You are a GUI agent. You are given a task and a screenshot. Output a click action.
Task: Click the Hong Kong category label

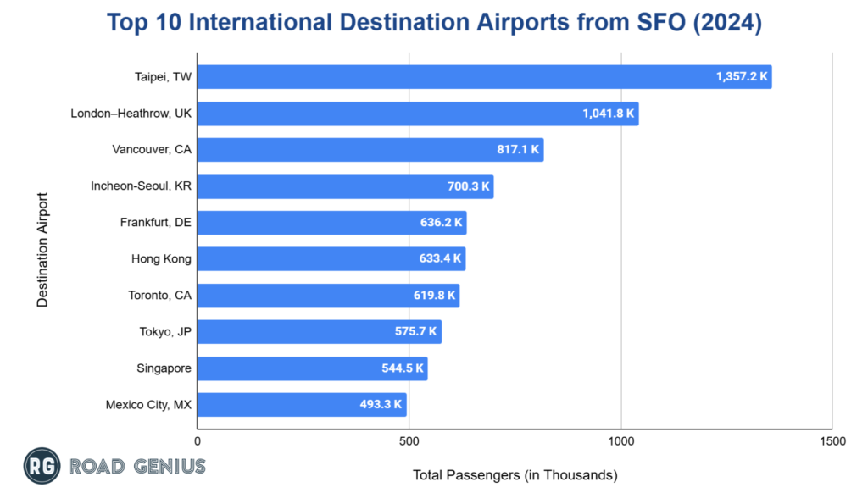pyautogui.click(x=161, y=259)
